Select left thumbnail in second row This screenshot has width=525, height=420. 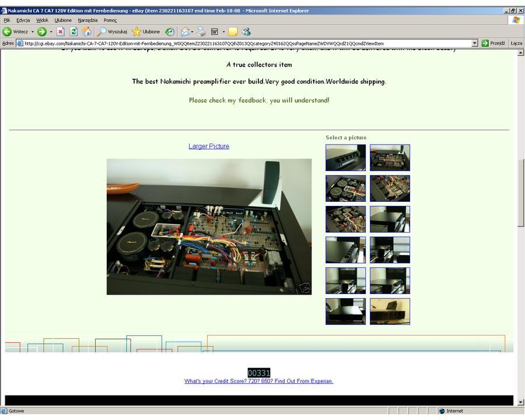(345, 188)
